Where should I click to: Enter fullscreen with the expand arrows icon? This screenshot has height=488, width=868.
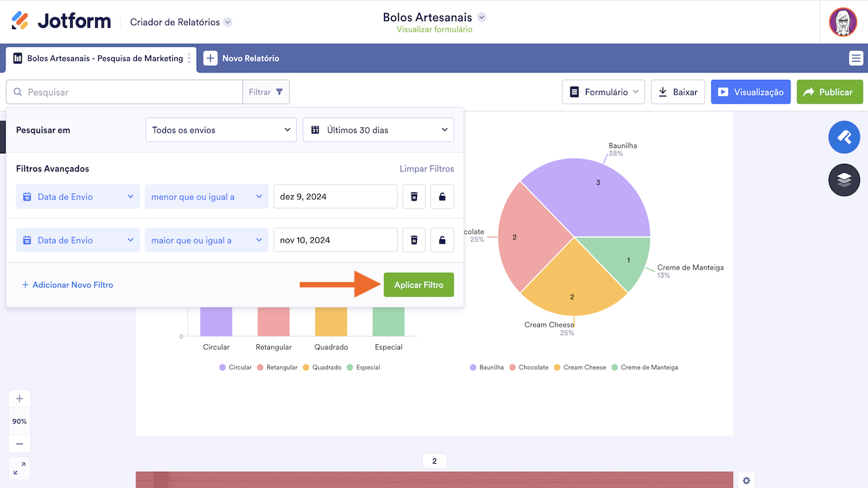point(19,468)
